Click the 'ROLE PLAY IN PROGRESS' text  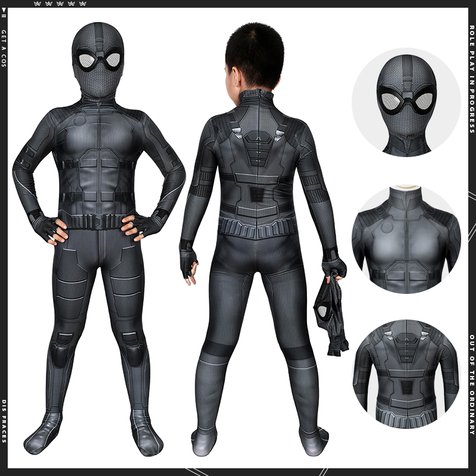tap(472, 79)
